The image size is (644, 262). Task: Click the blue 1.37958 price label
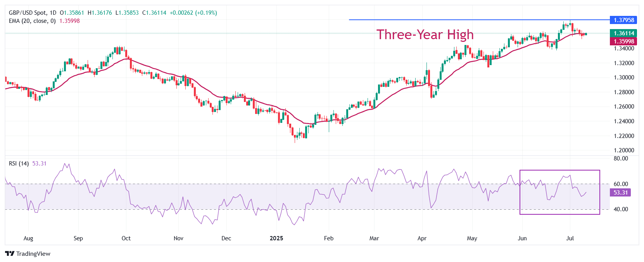click(624, 20)
